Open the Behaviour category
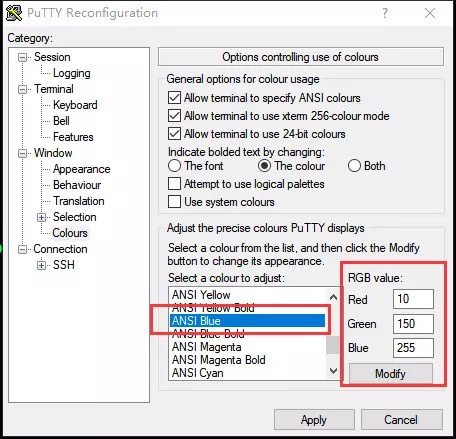 pos(77,185)
